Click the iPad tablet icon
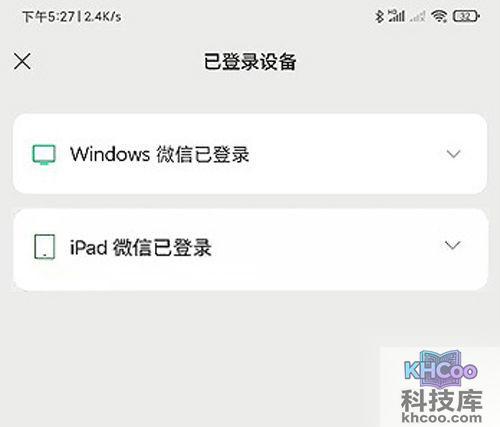The width and height of the screenshot is (500, 427). (x=44, y=247)
